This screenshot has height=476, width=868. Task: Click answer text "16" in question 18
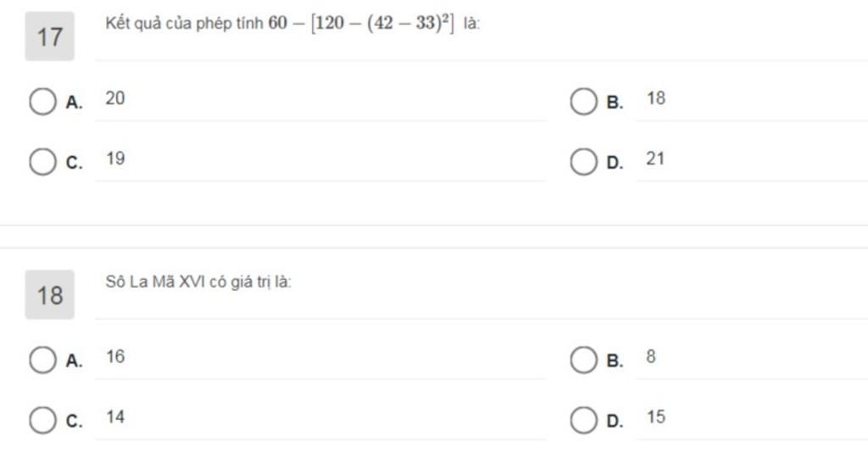pyautogui.click(x=115, y=356)
